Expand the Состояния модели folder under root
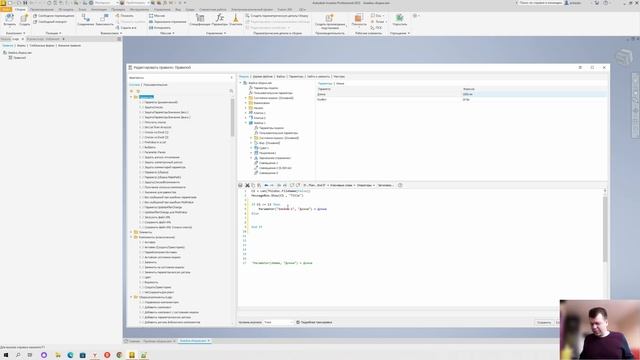 246,98
